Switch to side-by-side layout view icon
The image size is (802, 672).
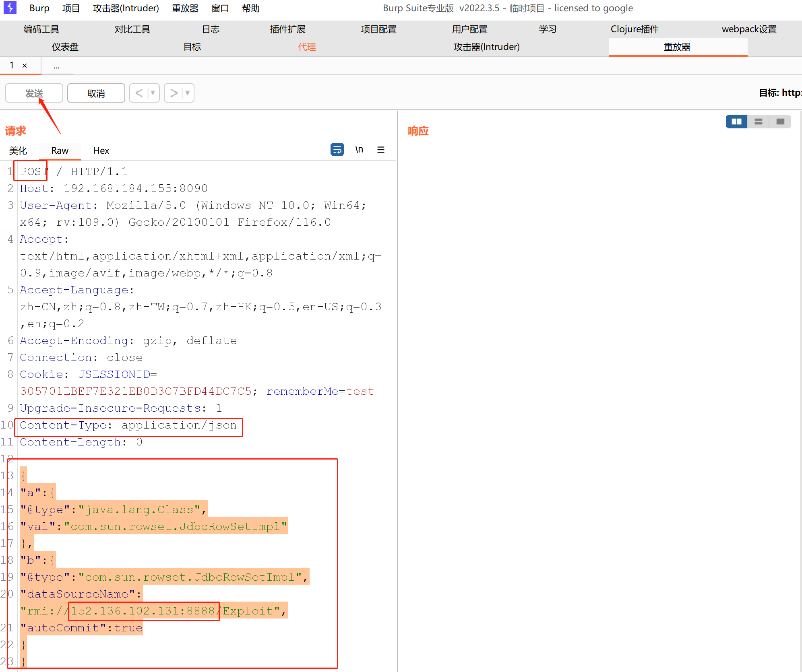(736, 122)
